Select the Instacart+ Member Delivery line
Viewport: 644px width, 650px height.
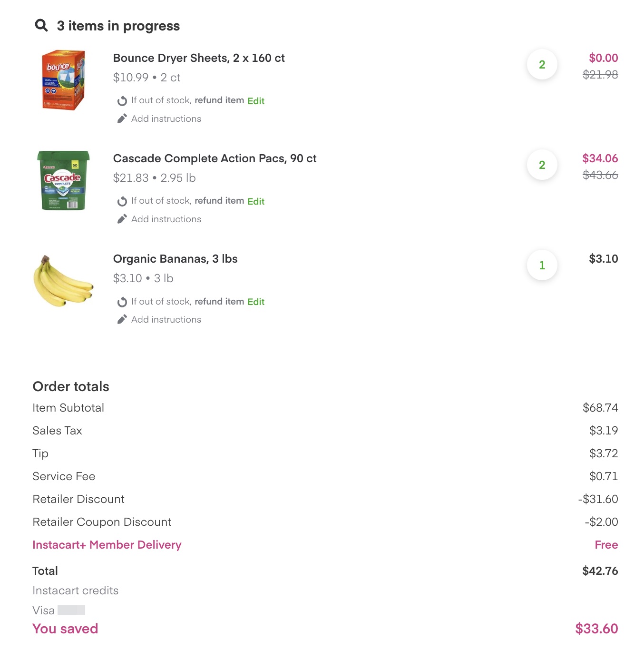(107, 544)
